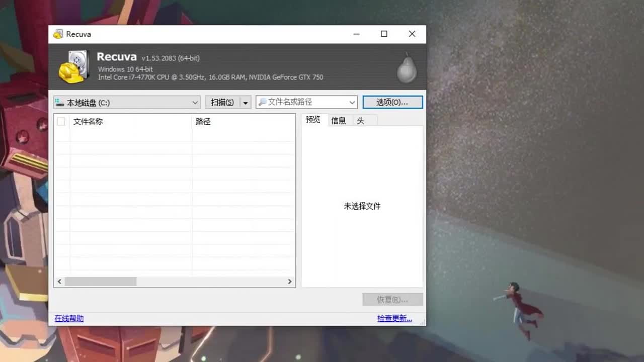The image size is (644, 362).
Task: Open the 本地磁盘 (C:) drive dropdown
Action: 127,103
